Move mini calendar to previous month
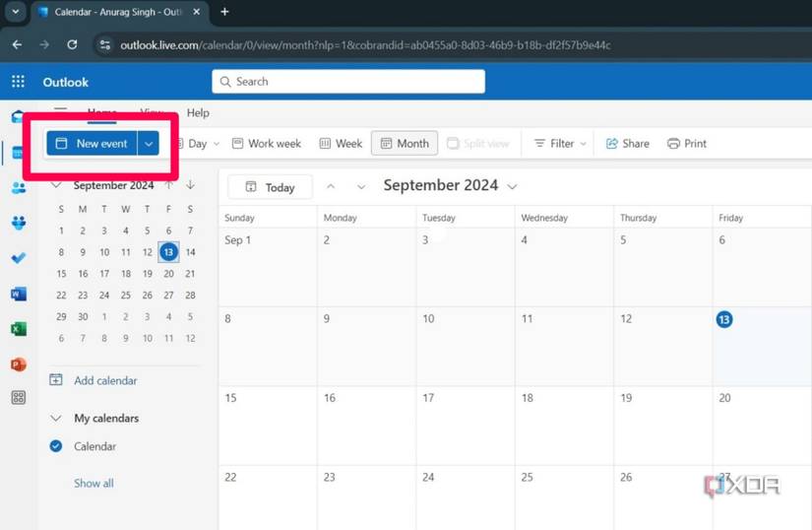Screen dimensions: 812x530 coord(169,185)
